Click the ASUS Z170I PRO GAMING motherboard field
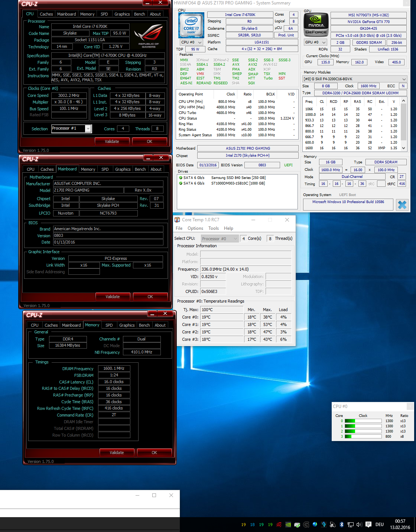416x532 pixels. click(x=248, y=148)
